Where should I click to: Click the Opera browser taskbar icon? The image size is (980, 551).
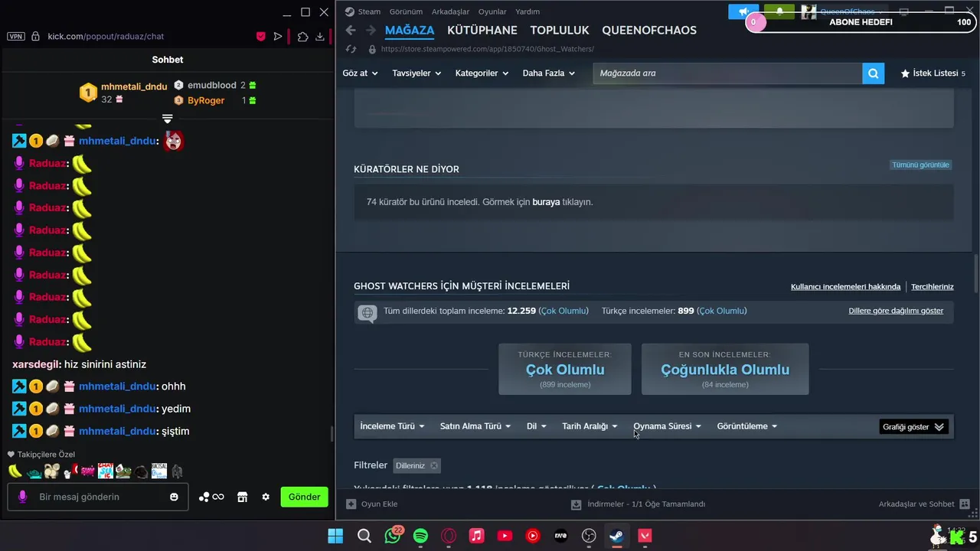click(449, 536)
